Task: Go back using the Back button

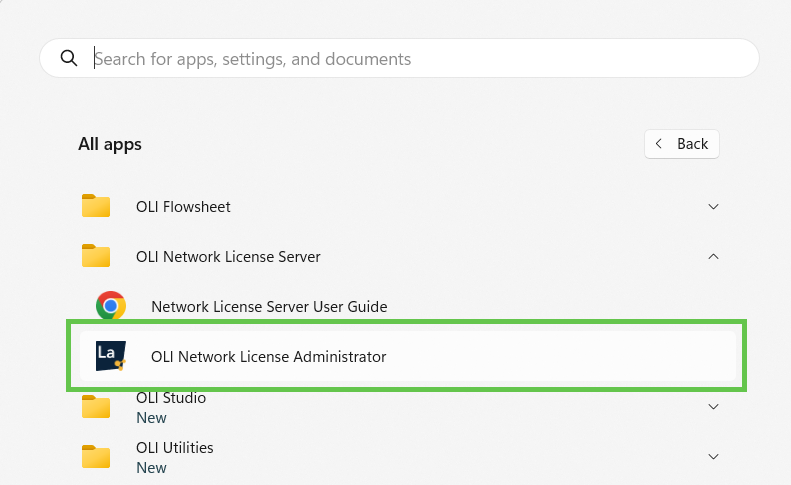Action: click(x=682, y=144)
